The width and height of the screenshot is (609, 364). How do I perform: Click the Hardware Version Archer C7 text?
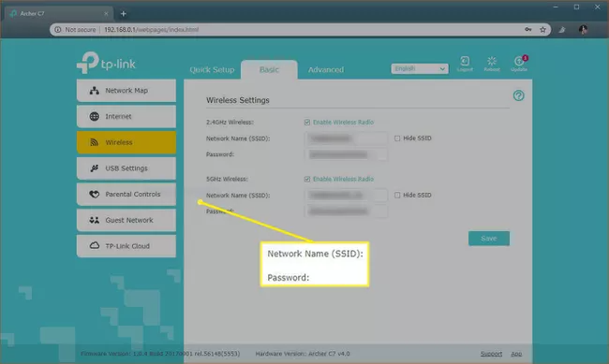tap(303, 354)
